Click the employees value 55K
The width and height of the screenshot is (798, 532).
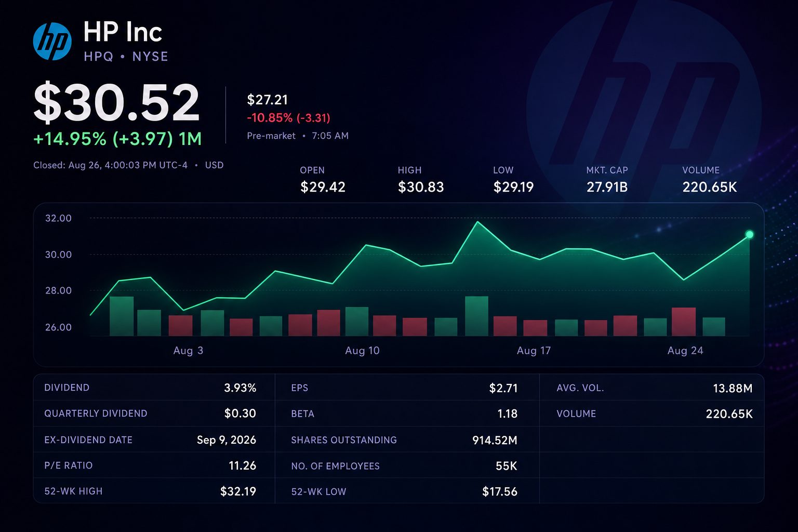point(507,466)
